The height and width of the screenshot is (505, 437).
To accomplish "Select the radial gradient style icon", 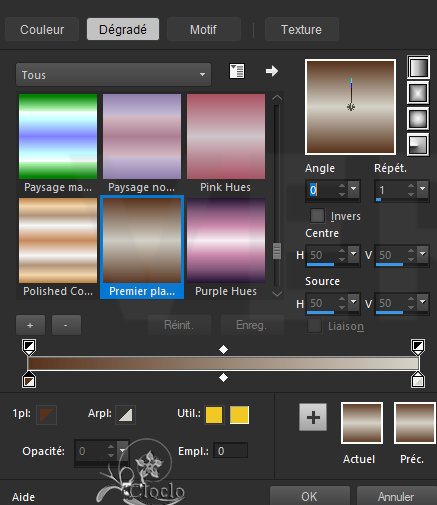I will point(418,144).
